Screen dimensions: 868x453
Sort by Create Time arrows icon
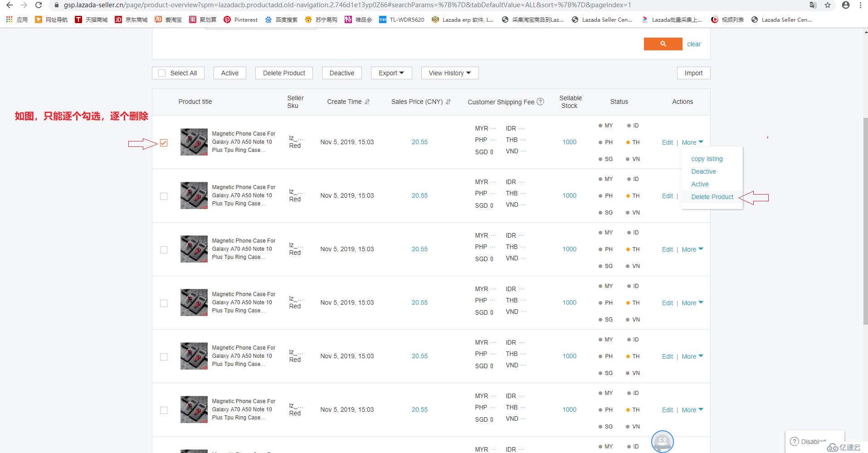click(x=367, y=102)
